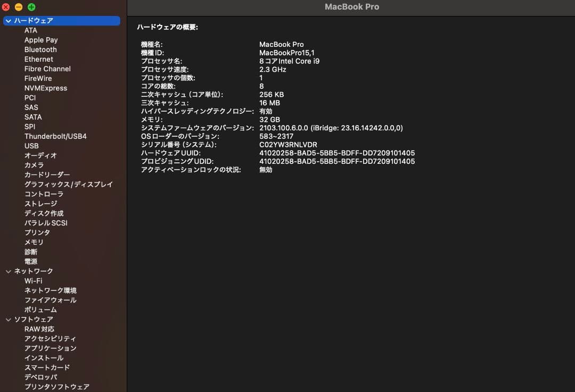Click the プロビジョニング UDID value
Screen dimensions: 575x392
tap(337, 162)
